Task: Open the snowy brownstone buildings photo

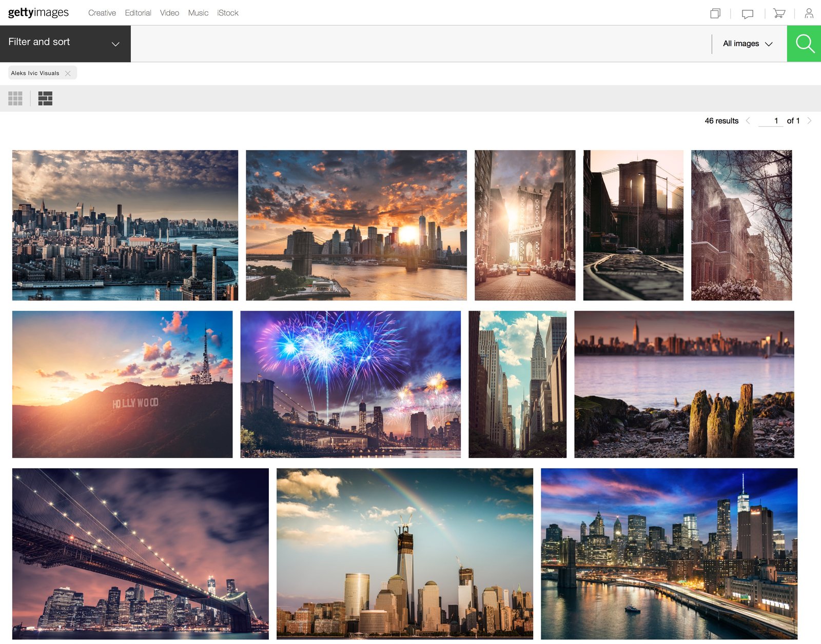Action: [x=741, y=225]
